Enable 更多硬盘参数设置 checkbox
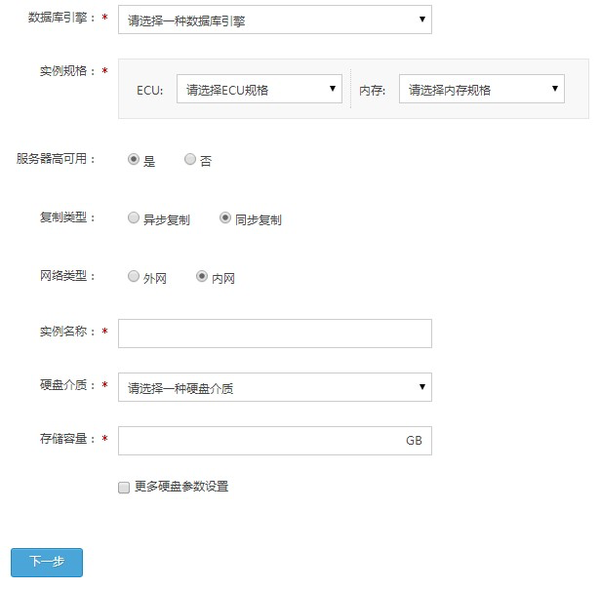Viewport: 600px width, 589px height. [124, 487]
